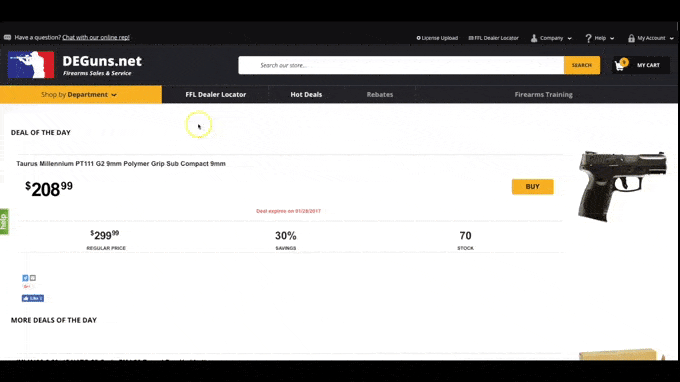Click the My Account lock icon
Image resolution: width=680 pixels, height=382 pixels.
point(631,38)
